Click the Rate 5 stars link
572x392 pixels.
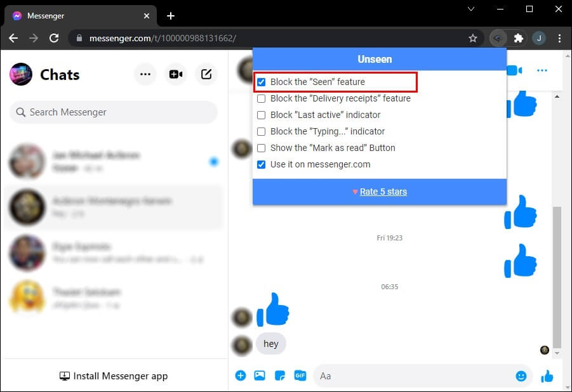[x=383, y=192]
